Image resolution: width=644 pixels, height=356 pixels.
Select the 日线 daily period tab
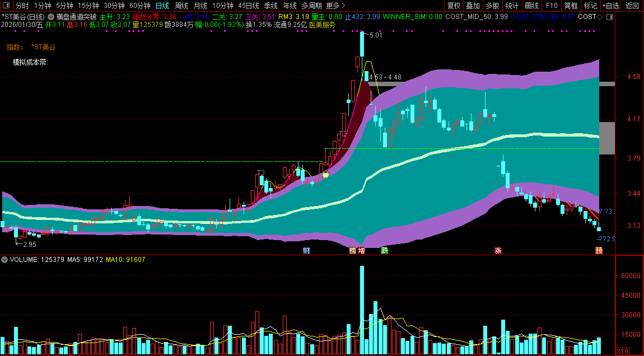coord(162,6)
